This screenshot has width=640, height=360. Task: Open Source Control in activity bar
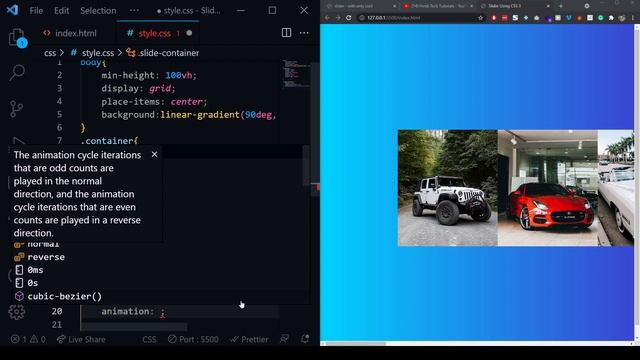coord(16,109)
